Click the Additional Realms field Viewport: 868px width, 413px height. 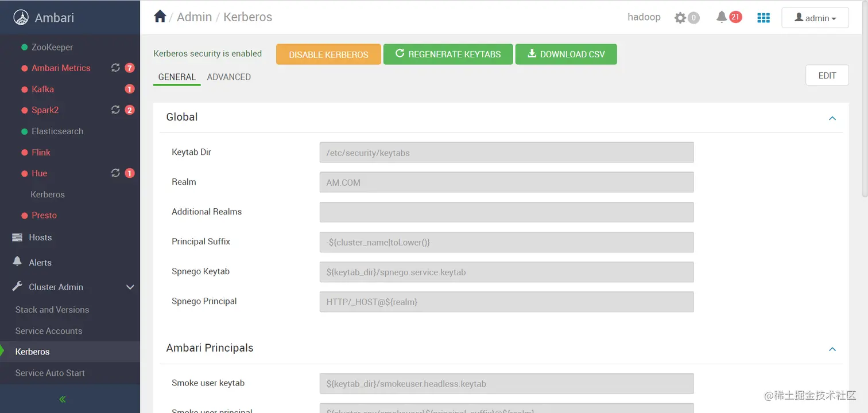pyautogui.click(x=506, y=212)
